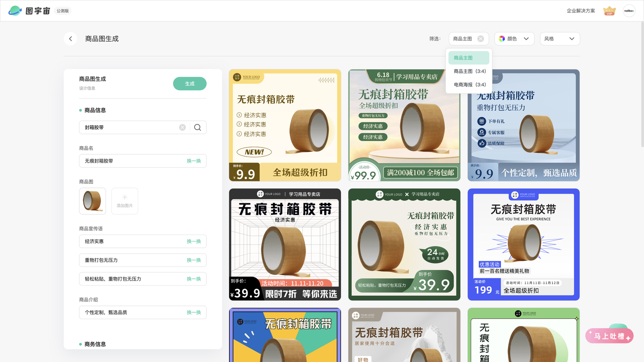Go back with the left arrow button
The width and height of the screenshot is (644, 362).
(70, 39)
